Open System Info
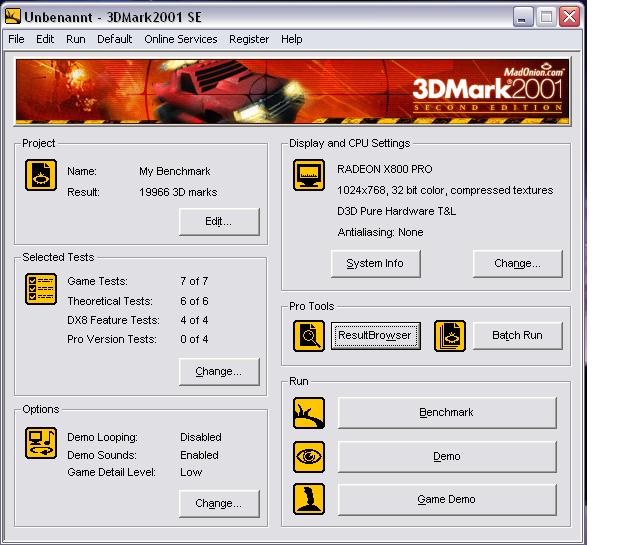Image resolution: width=640 pixels, height=545 pixels. 376,264
